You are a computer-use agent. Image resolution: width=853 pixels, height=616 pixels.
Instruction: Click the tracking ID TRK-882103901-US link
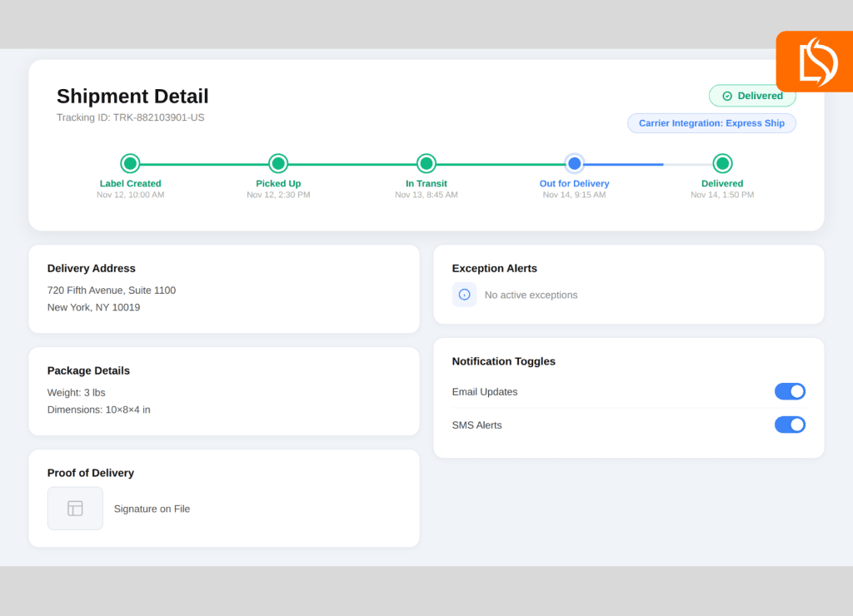pos(131,117)
